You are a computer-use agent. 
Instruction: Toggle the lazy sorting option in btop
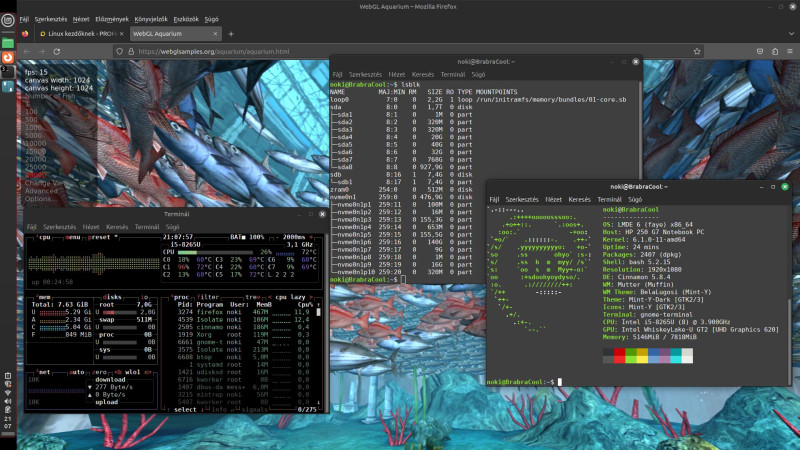297,296
